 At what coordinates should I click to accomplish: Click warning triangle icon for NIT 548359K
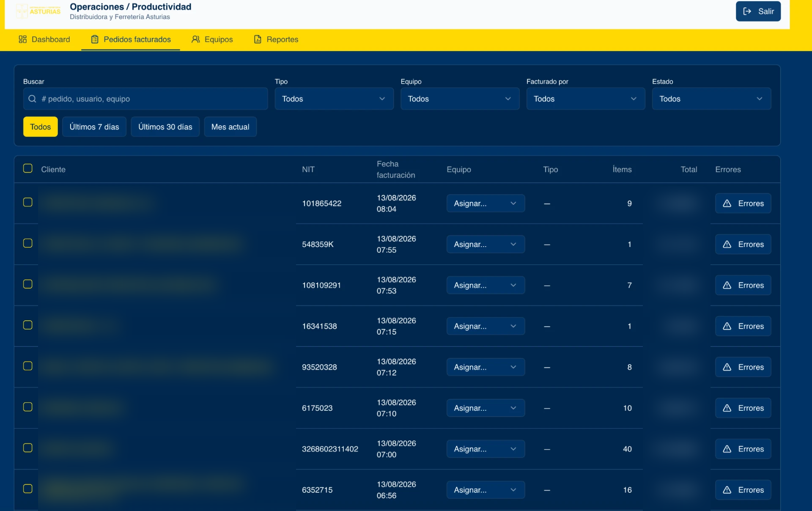tap(727, 245)
